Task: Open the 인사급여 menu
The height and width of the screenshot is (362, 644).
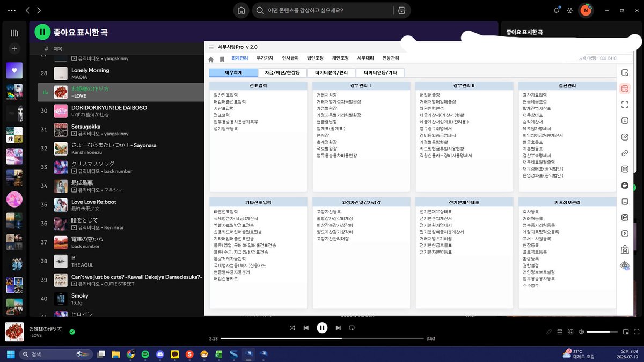Action: point(290,58)
